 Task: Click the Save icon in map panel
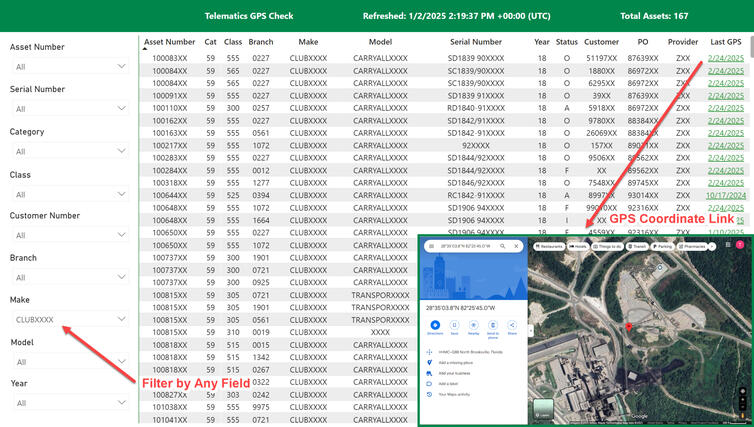pyautogui.click(x=455, y=325)
